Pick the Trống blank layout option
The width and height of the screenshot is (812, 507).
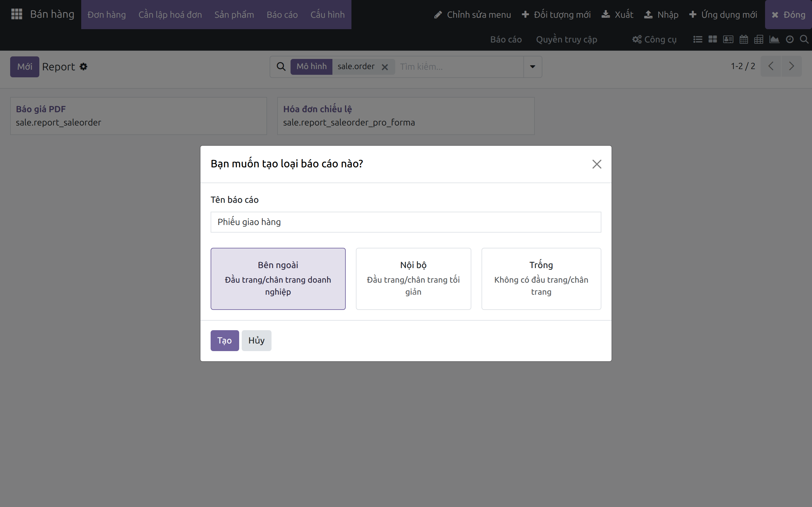pyautogui.click(x=541, y=279)
